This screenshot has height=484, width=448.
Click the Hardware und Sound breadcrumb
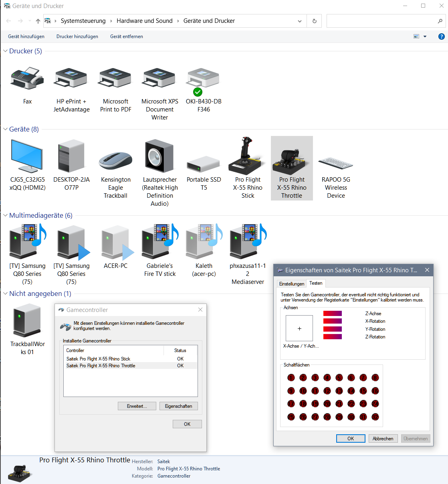click(145, 21)
